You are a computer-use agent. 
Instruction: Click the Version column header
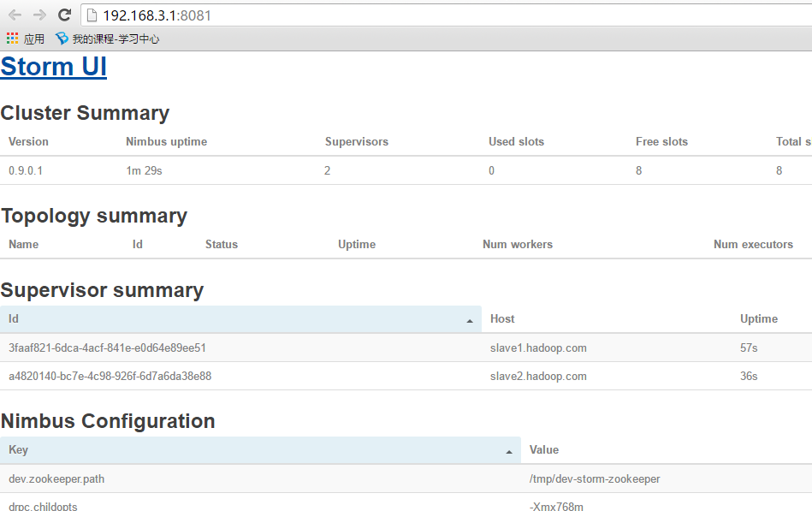28,141
